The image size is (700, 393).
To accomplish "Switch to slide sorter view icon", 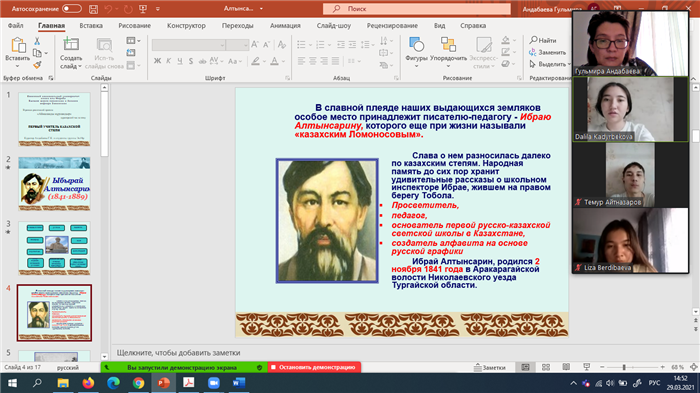I will [x=546, y=367].
